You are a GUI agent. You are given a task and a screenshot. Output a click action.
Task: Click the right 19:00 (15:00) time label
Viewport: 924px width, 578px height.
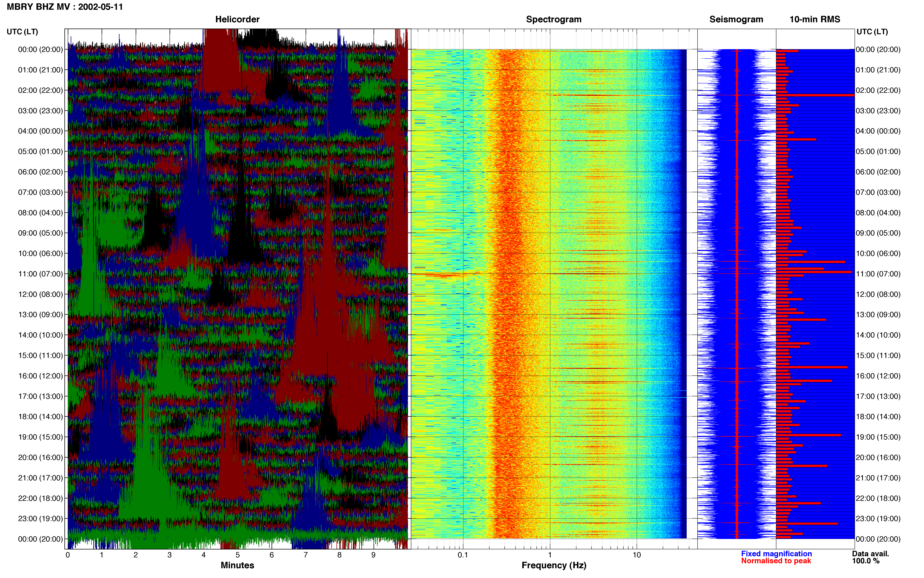(x=878, y=437)
